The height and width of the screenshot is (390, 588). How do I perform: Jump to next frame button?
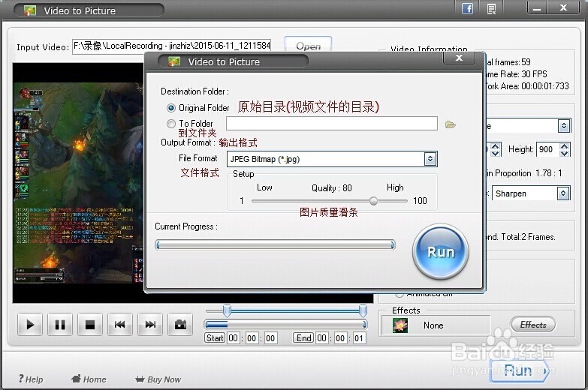150,325
